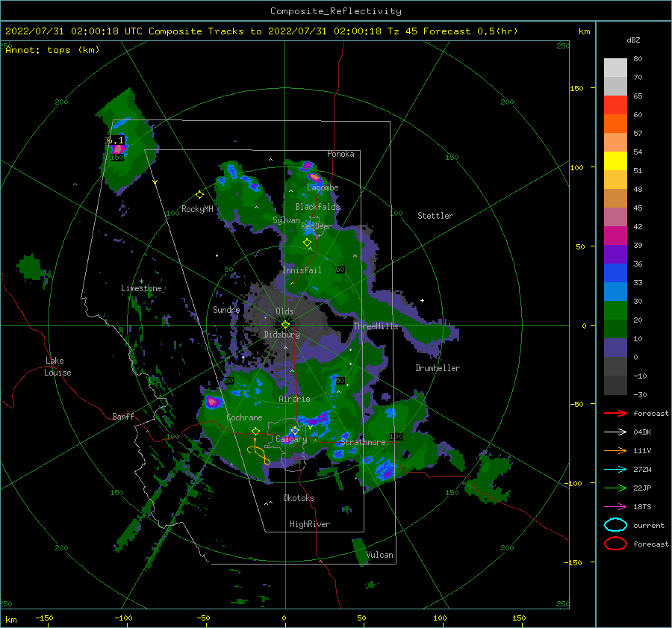Click the orange 60-57 dBZ color swatch
The width and height of the screenshot is (672, 628).
pyautogui.click(x=615, y=124)
